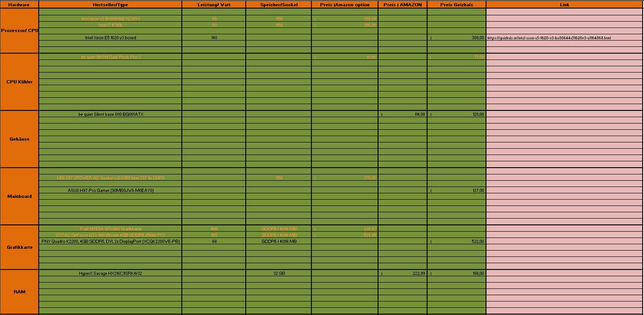This screenshot has height=315, width=644.
Task: Select the 32 GB memory cell
Action: tap(279, 274)
